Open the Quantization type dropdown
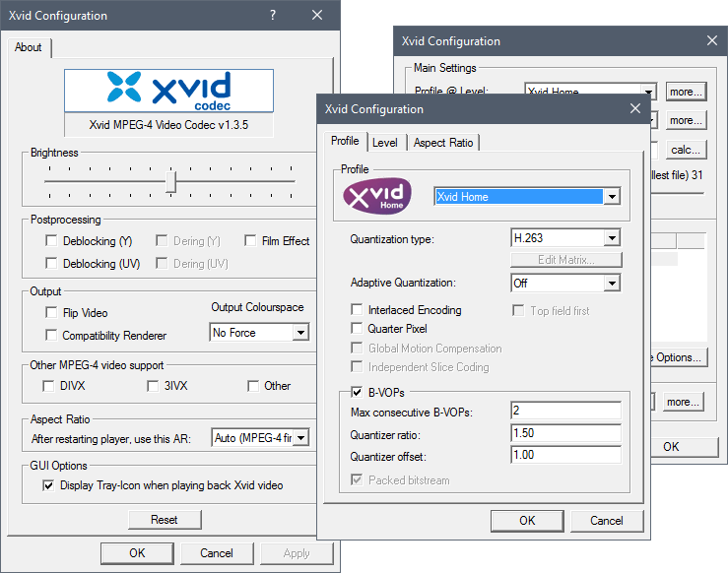This screenshot has width=728, height=573. (x=612, y=238)
